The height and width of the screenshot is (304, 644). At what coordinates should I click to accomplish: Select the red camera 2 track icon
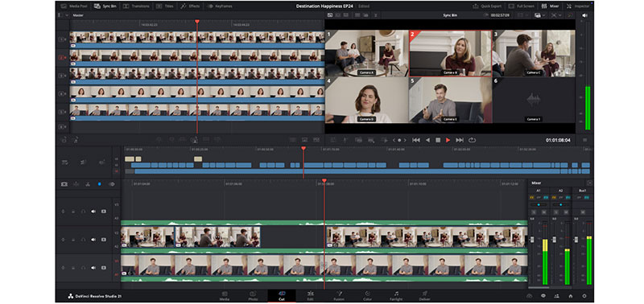(63, 58)
